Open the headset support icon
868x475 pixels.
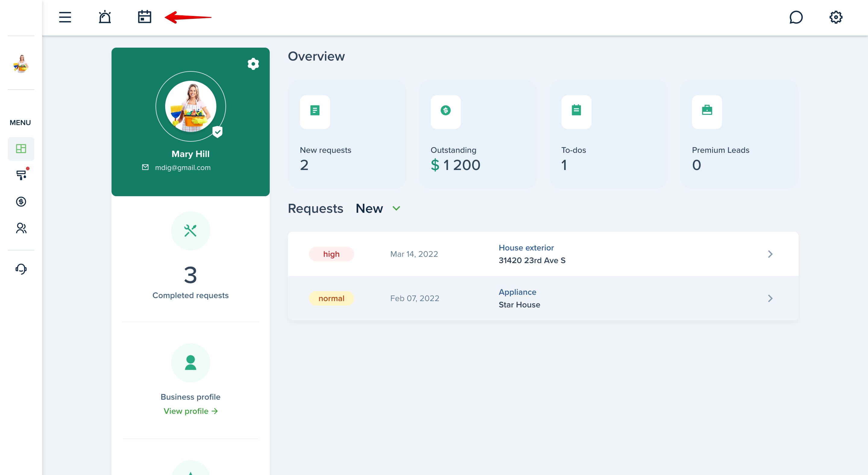tap(21, 269)
